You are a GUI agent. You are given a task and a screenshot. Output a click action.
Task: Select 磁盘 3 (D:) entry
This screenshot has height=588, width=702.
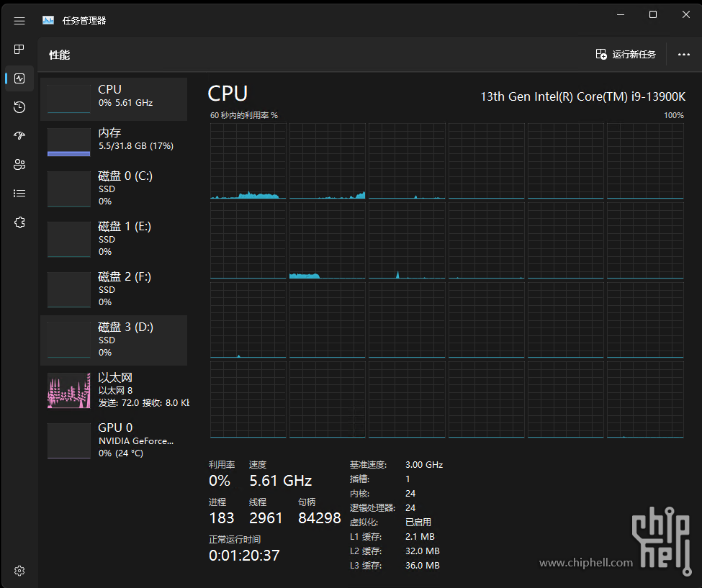tap(114, 340)
